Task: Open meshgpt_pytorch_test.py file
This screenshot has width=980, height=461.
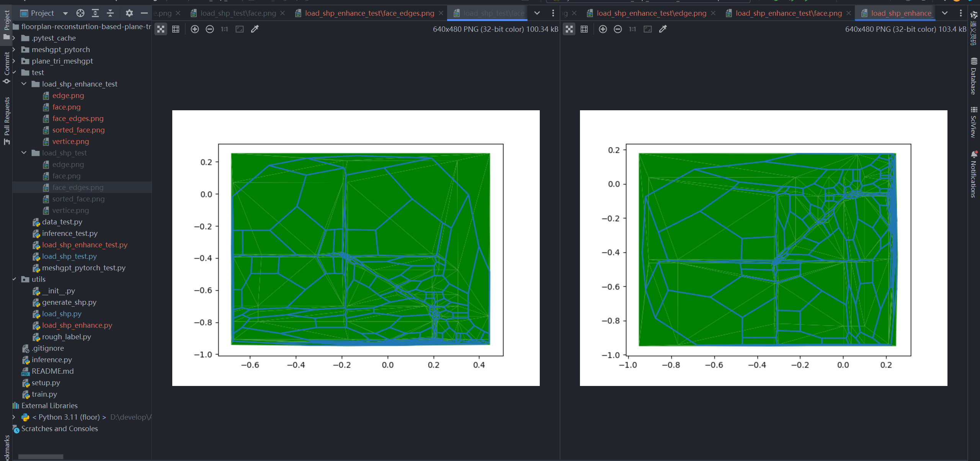Action: point(84,268)
